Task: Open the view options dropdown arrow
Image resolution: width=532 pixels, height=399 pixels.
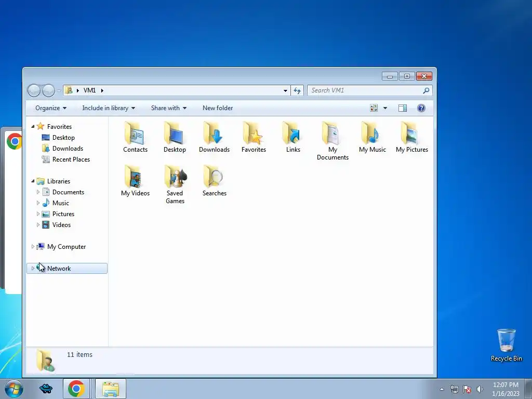Action: (x=385, y=108)
